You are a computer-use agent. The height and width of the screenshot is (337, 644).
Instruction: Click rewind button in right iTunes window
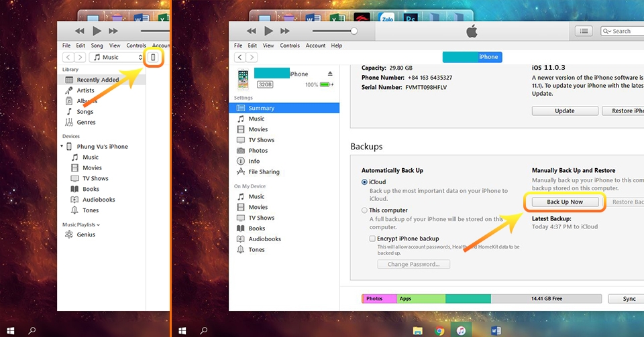click(252, 31)
